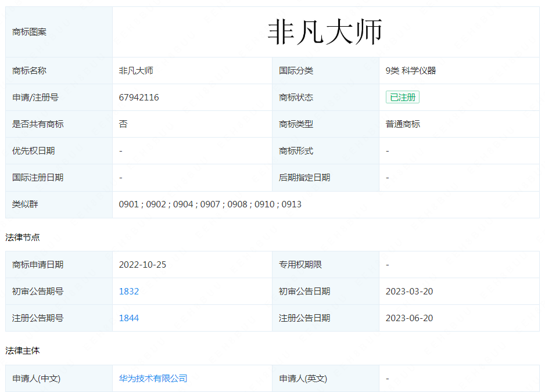Click the 初审公告日期 label
Image resolution: width=545 pixels, height=392 pixels.
[304, 291]
